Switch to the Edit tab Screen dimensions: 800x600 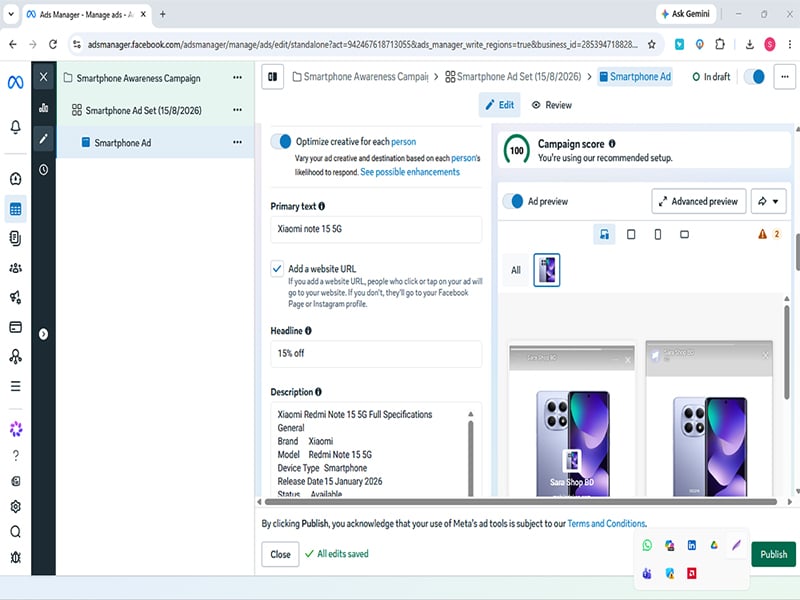499,105
